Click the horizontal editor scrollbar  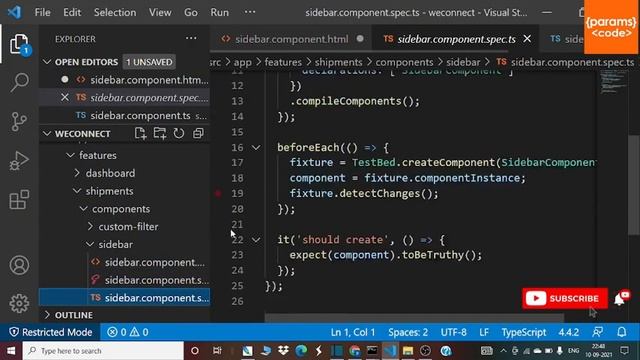click(x=414, y=318)
